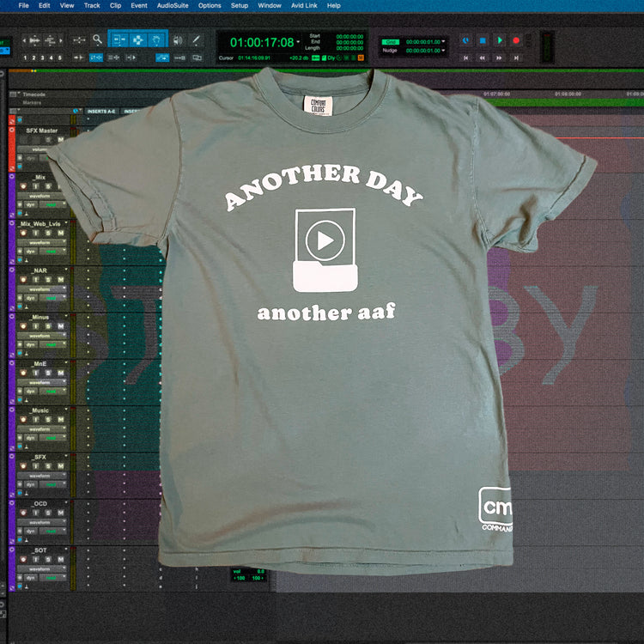Recall zoom preset 3
This screenshot has height=644, width=644.
(x=42, y=58)
